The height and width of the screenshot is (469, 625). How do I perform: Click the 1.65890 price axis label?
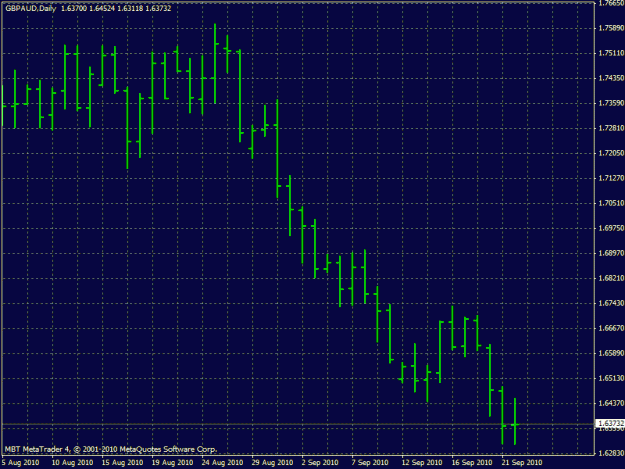(611, 353)
